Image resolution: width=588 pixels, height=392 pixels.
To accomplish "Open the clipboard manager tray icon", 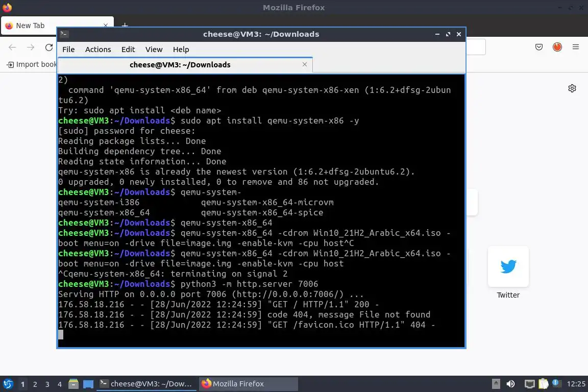I will [544, 384].
